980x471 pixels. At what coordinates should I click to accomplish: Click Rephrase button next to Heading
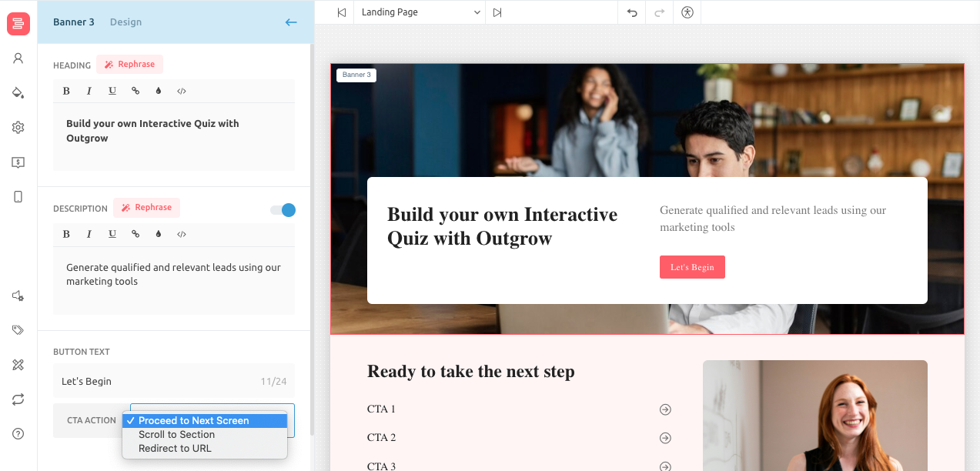point(130,65)
